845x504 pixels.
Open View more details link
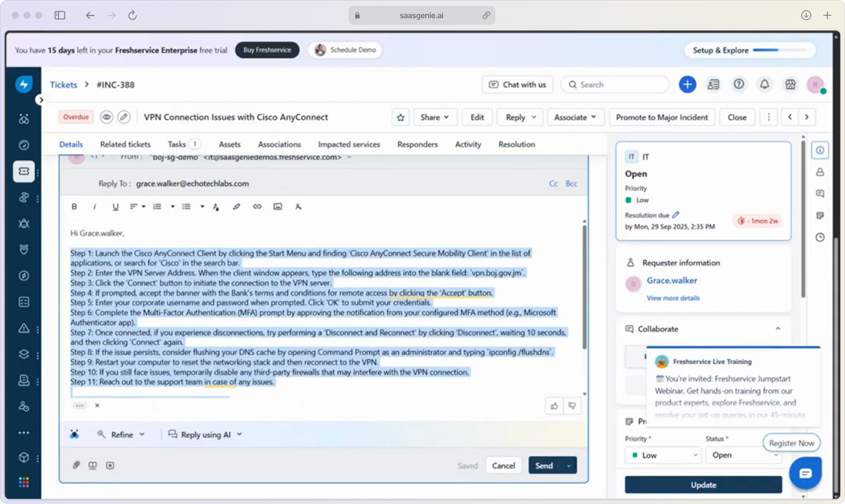[x=673, y=298]
